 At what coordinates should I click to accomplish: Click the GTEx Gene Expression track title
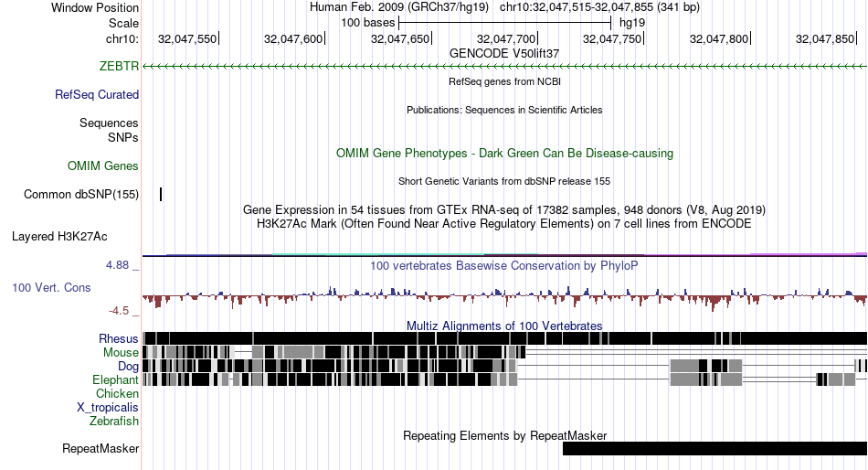[x=504, y=210]
